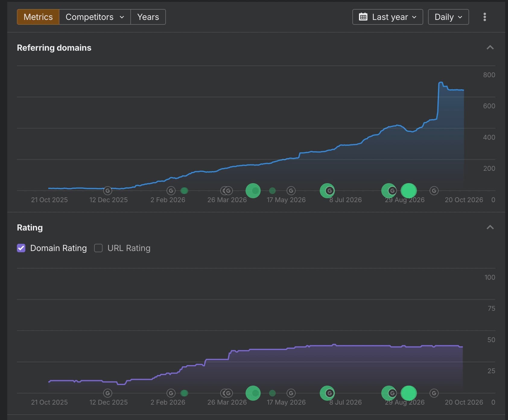Click bright green circle above 29 Aug 2026 in Rating chart
Viewport: 508px width, 420px height.
point(409,393)
